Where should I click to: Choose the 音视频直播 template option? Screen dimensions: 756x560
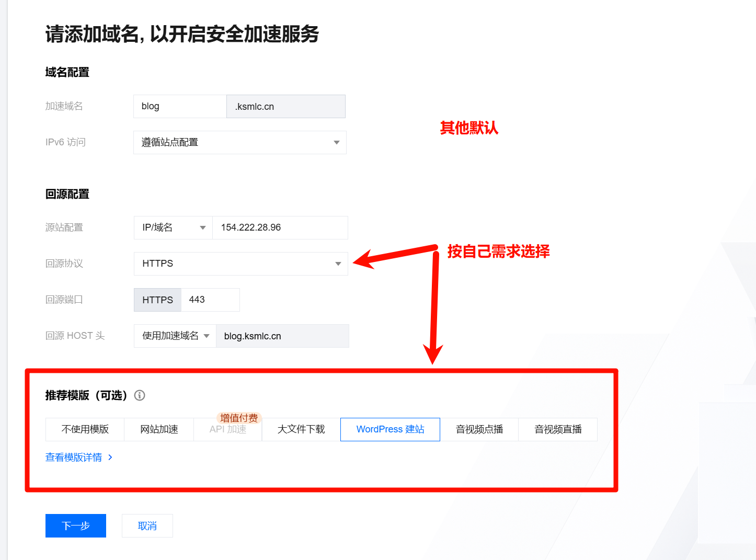click(x=558, y=429)
